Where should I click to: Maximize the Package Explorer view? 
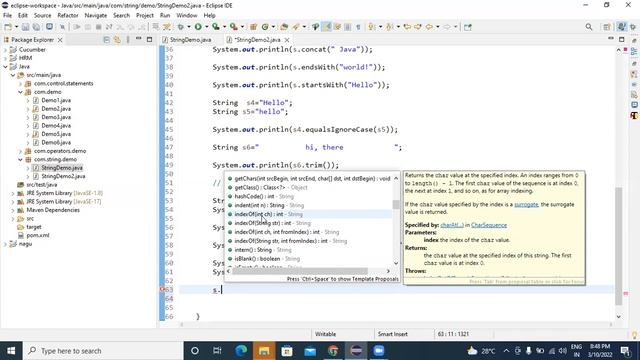point(149,40)
